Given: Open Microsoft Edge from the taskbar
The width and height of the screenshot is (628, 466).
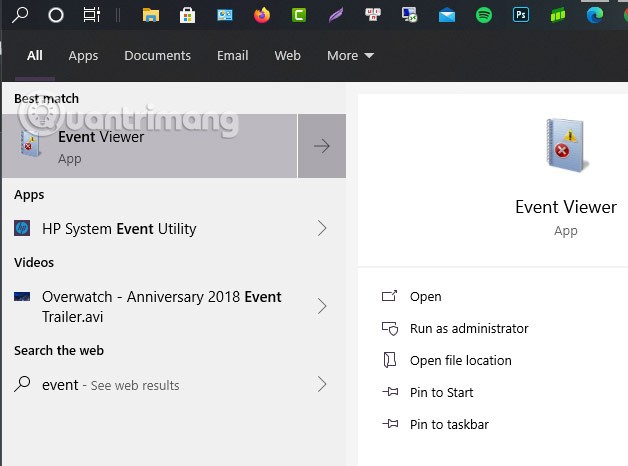Looking at the screenshot, I should point(595,15).
